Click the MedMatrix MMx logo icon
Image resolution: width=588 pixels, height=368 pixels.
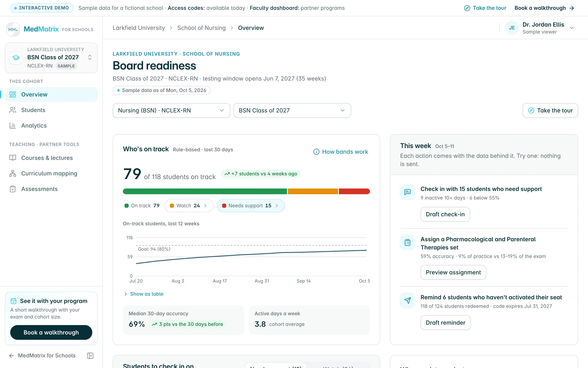pyautogui.click(x=13, y=29)
